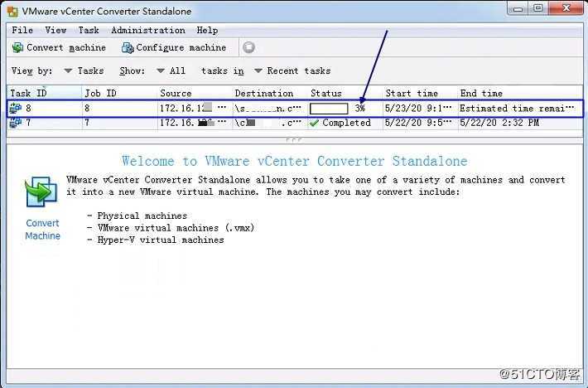The height and width of the screenshot is (388, 588).
Task: Click the Convert Machine link under the icon
Action: tap(42, 230)
